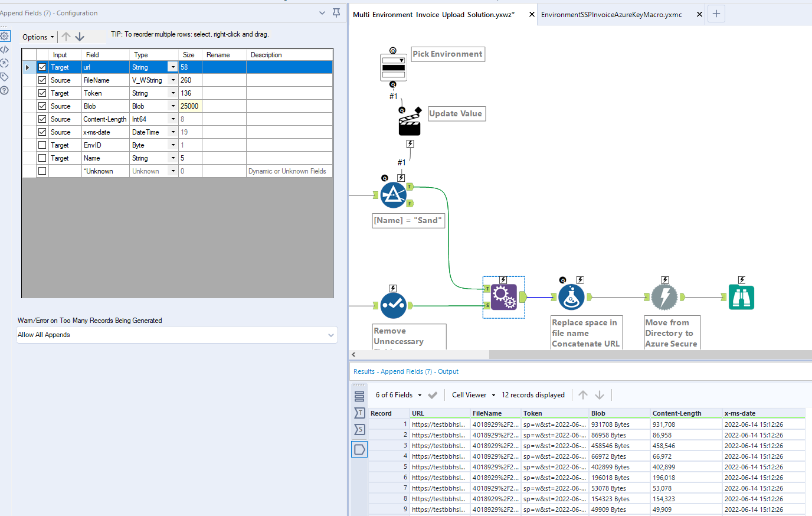The height and width of the screenshot is (516, 812).
Task: Select the green Browse tool at workflow end
Action: [741, 298]
